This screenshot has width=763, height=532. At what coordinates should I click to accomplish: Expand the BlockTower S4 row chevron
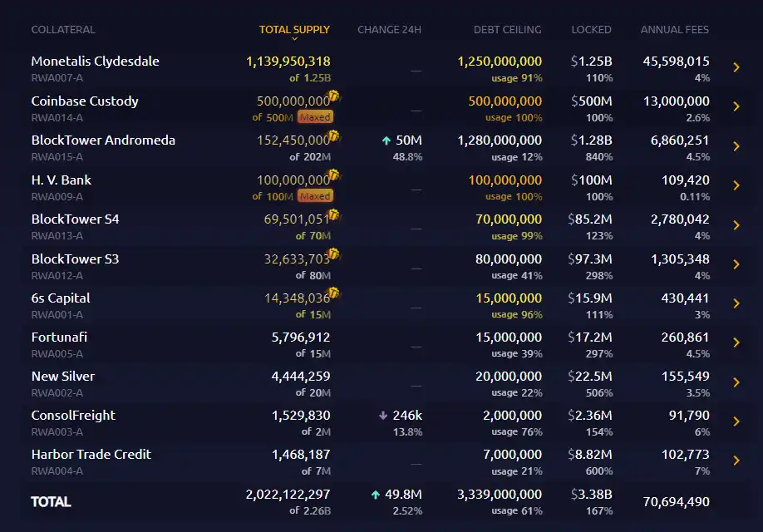pos(736,225)
